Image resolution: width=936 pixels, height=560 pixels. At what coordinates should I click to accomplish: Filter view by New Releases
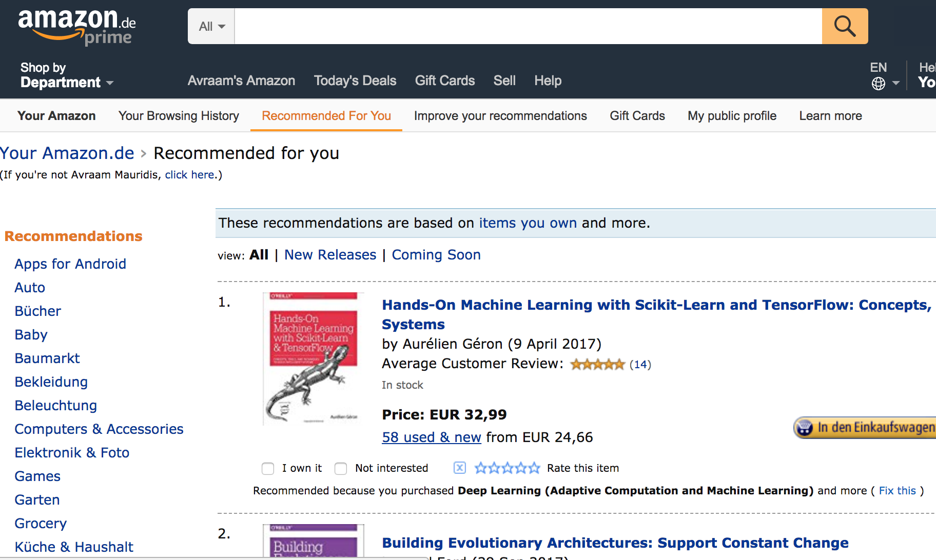(x=330, y=255)
